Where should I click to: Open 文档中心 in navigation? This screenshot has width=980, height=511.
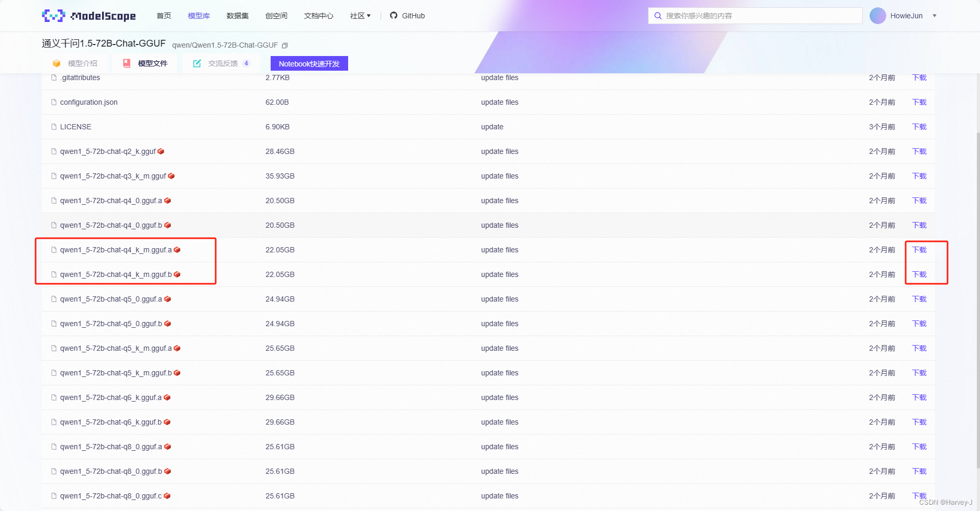tap(319, 16)
